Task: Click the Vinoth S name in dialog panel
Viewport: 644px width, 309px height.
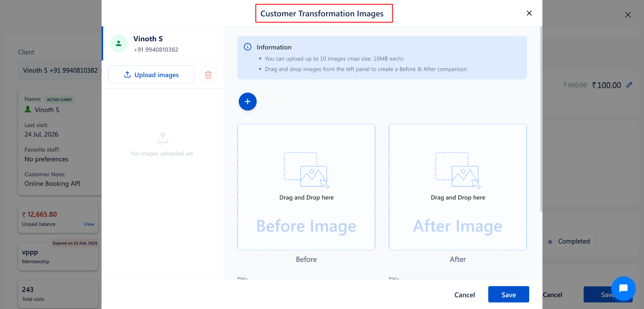Action: 148,39
